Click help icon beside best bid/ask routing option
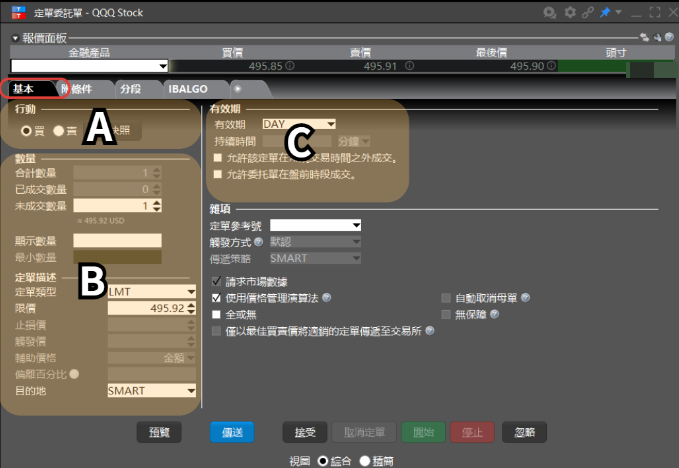 click(x=430, y=331)
